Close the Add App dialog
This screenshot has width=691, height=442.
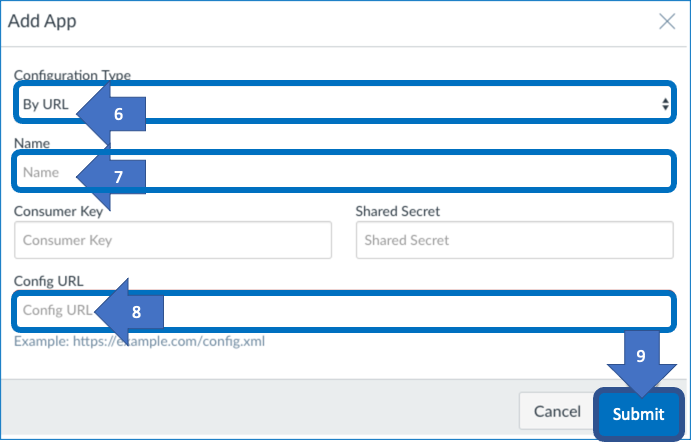point(667,21)
